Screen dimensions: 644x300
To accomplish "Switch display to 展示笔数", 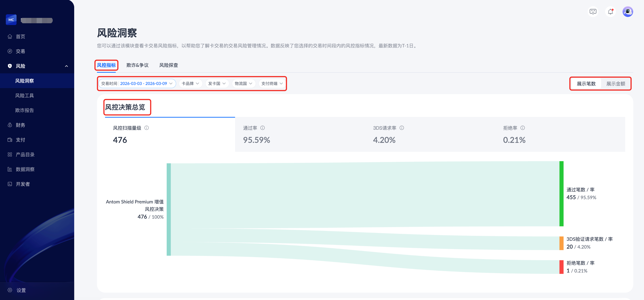I will tap(586, 84).
